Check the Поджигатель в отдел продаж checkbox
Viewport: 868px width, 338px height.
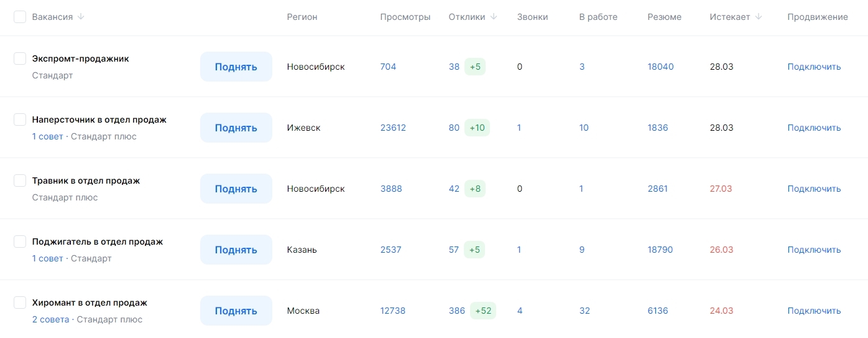(20, 242)
